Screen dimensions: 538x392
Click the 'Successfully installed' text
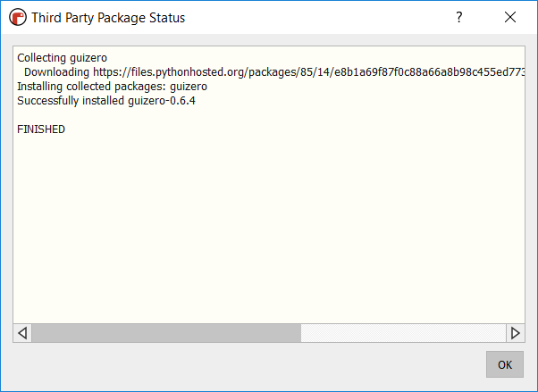click(x=71, y=101)
